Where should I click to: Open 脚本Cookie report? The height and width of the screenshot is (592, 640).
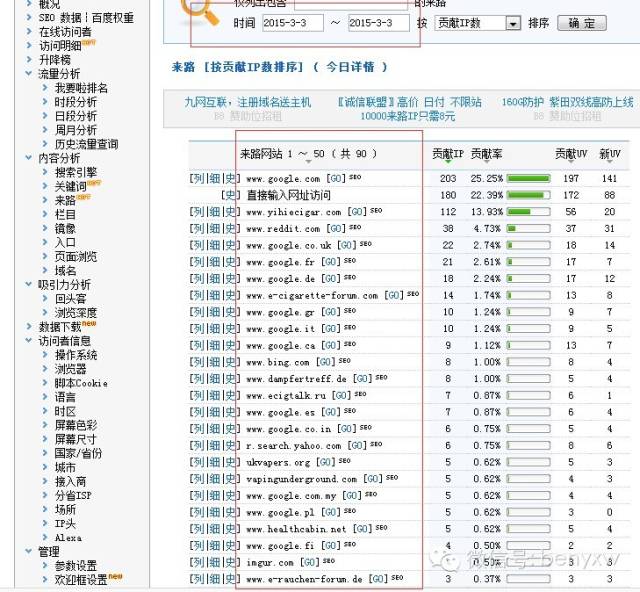(x=81, y=383)
